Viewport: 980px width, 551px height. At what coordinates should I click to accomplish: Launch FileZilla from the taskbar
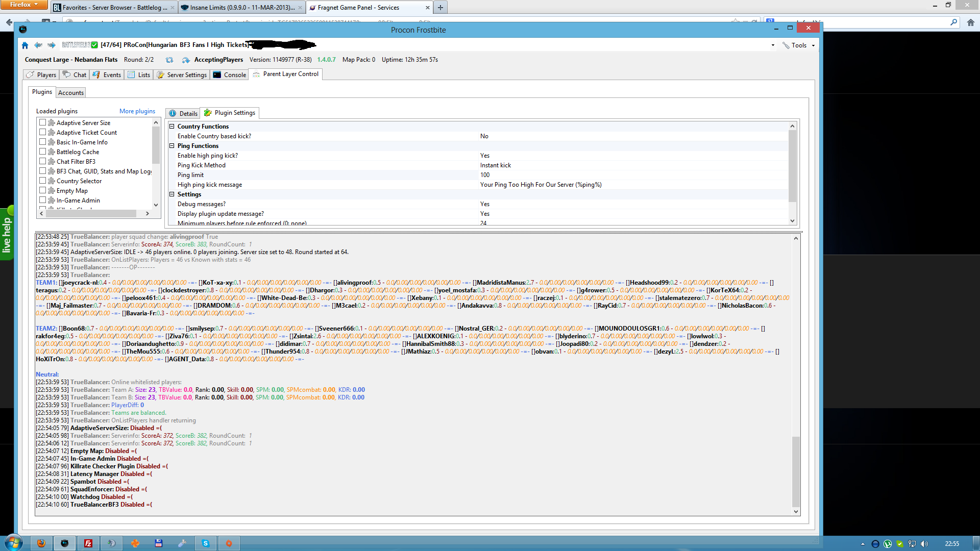point(88,543)
